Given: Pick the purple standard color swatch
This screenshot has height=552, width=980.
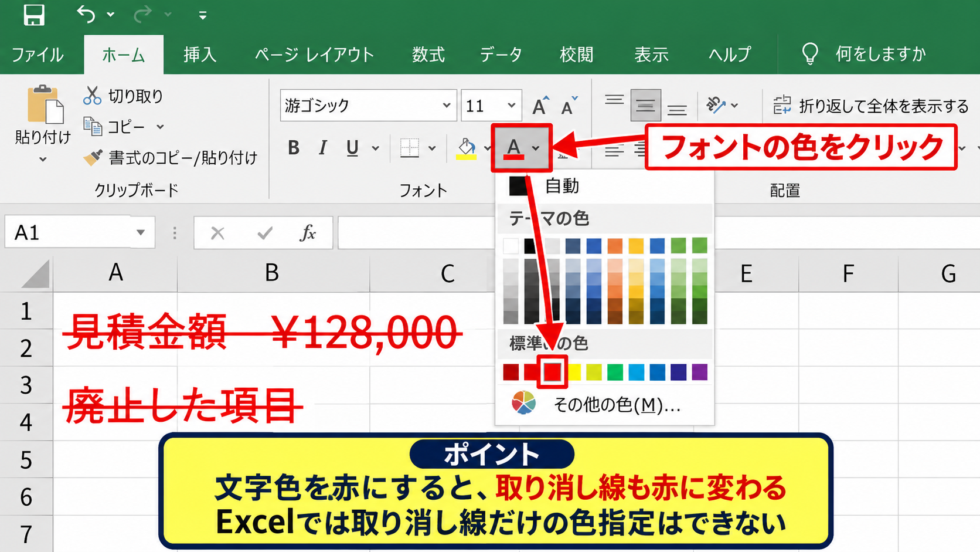Looking at the screenshot, I should 699,372.
